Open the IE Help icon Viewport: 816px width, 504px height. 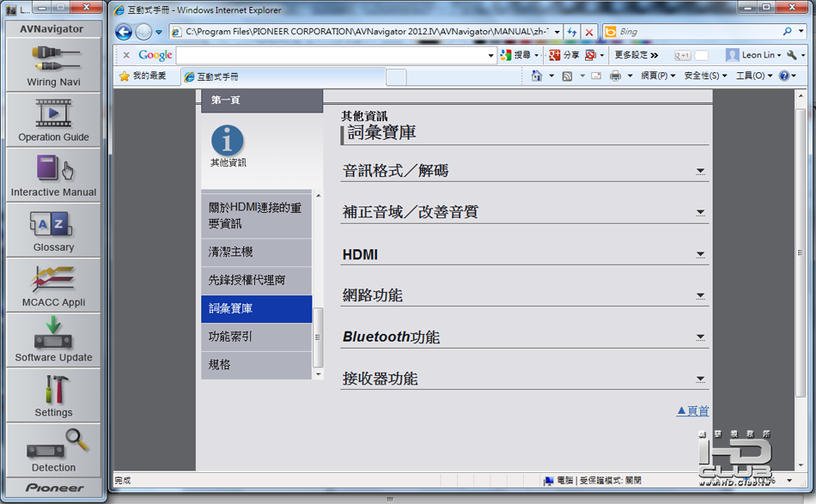pos(784,76)
